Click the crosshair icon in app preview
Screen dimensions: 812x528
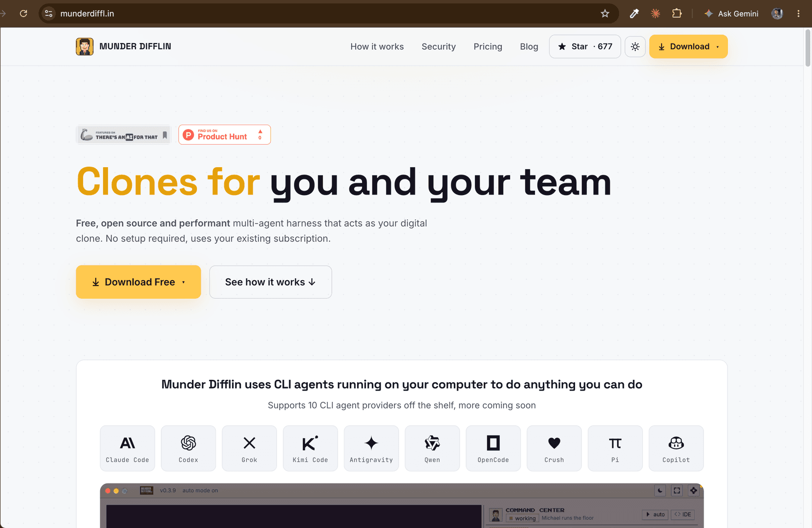click(x=693, y=490)
